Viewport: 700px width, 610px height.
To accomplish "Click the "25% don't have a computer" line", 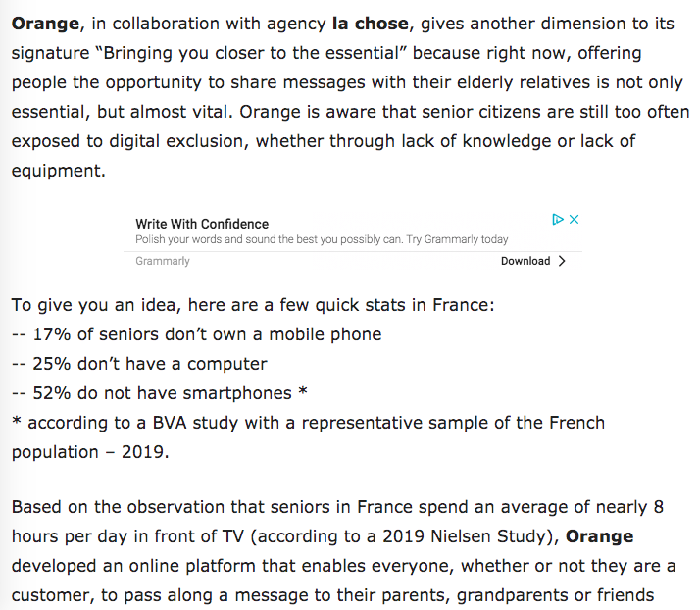I will pyautogui.click(x=139, y=364).
